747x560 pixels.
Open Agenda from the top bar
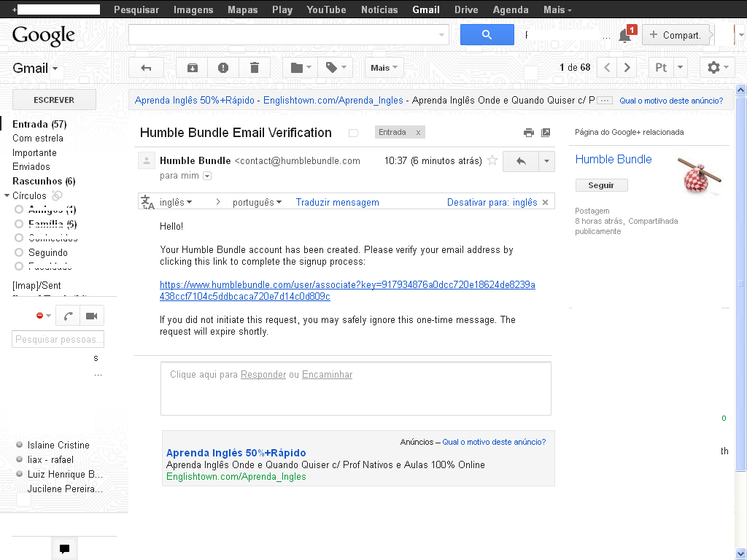pyautogui.click(x=510, y=9)
